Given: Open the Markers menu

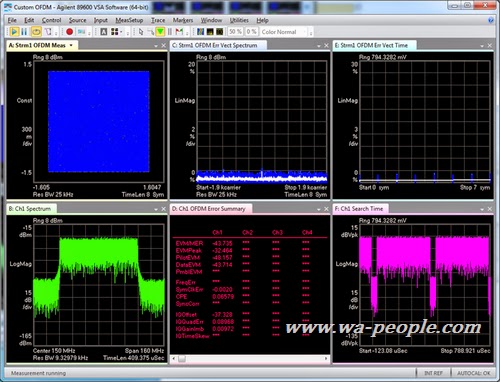Looking at the screenshot, I should 183,20.
